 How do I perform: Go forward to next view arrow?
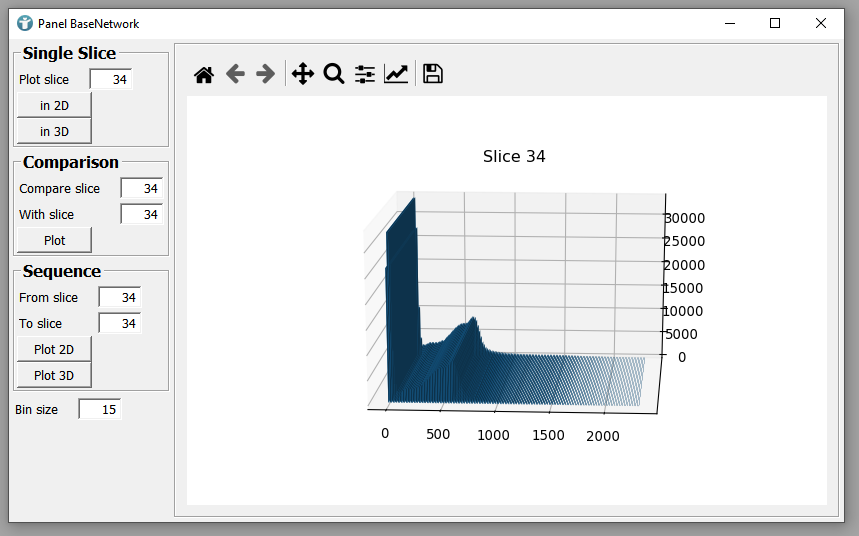click(x=265, y=74)
